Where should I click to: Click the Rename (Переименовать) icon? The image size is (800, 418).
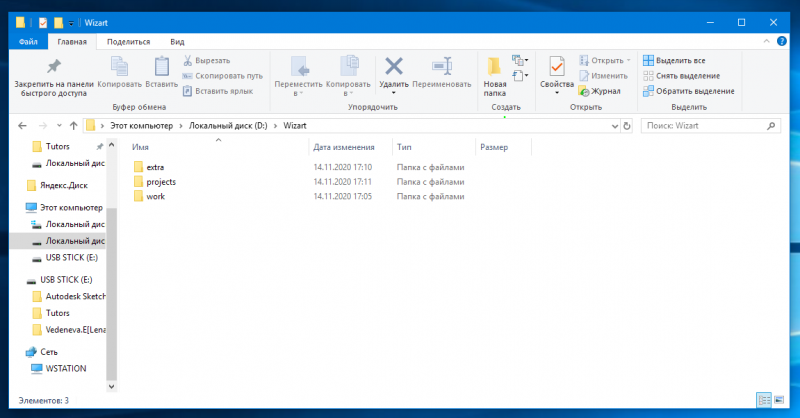441,66
